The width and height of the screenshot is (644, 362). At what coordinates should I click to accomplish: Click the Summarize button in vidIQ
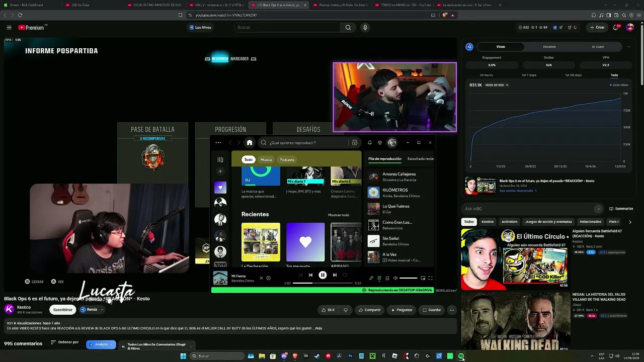point(621,209)
